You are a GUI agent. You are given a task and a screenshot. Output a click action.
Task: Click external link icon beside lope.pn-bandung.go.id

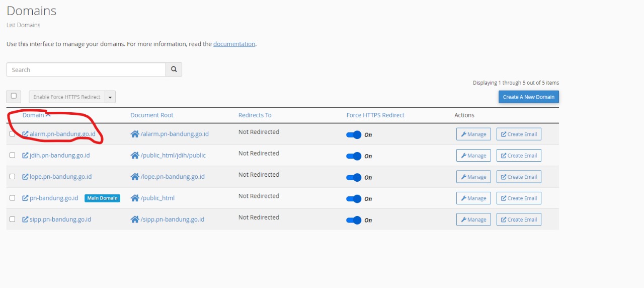click(25, 177)
